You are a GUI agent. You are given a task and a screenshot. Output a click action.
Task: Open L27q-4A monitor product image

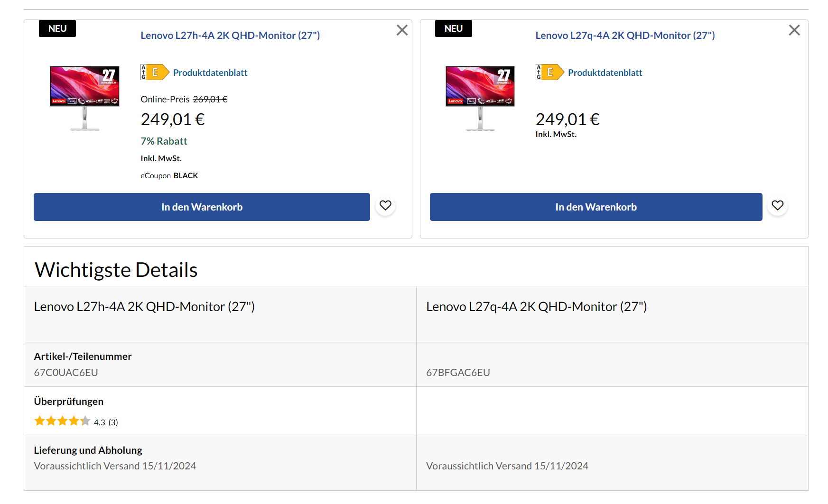click(480, 98)
